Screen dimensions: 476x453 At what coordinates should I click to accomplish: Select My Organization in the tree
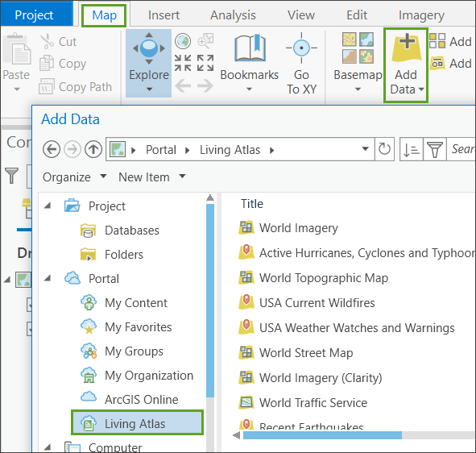coord(137,376)
